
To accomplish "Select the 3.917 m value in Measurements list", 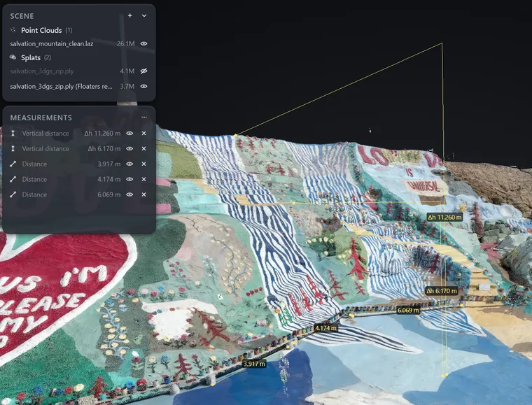I will click(x=109, y=164).
